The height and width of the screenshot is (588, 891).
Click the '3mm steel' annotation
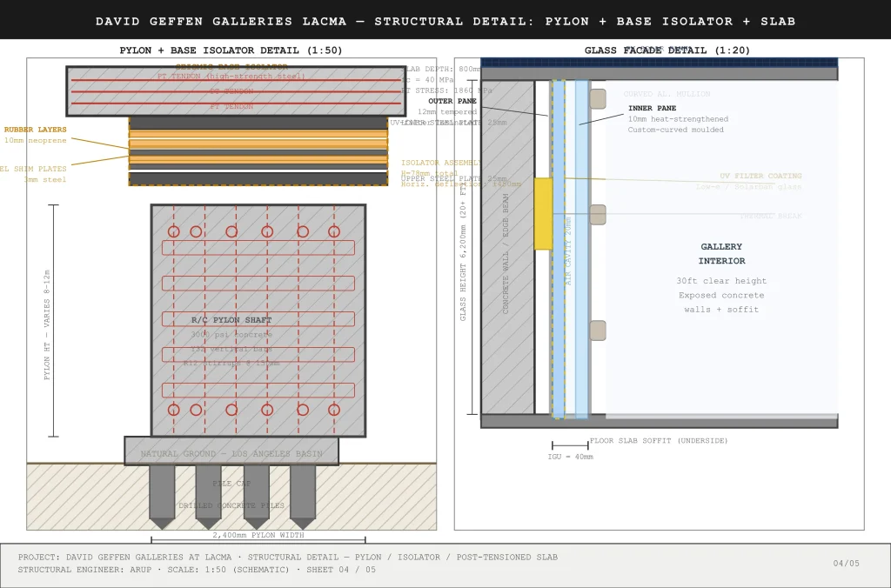pos(45,179)
